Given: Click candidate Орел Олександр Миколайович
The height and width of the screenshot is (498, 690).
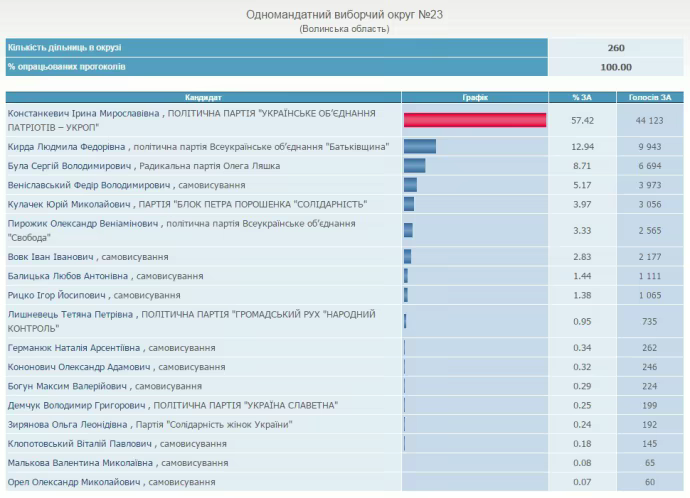Looking at the screenshot, I should click(74, 482).
